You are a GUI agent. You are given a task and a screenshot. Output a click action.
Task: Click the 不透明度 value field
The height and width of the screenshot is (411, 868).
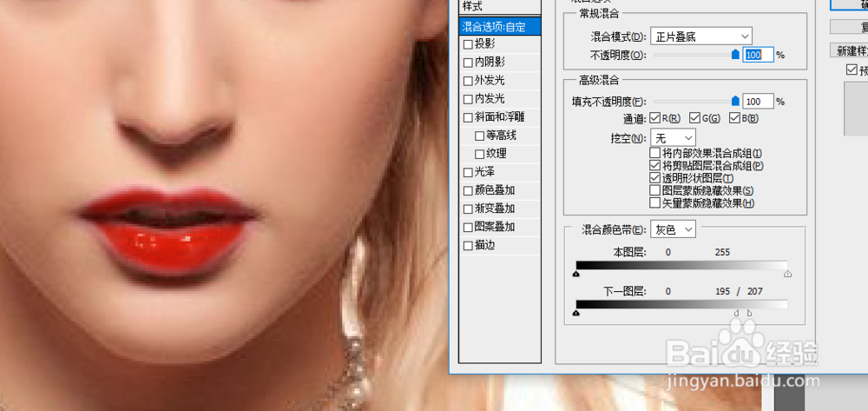tap(758, 55)
